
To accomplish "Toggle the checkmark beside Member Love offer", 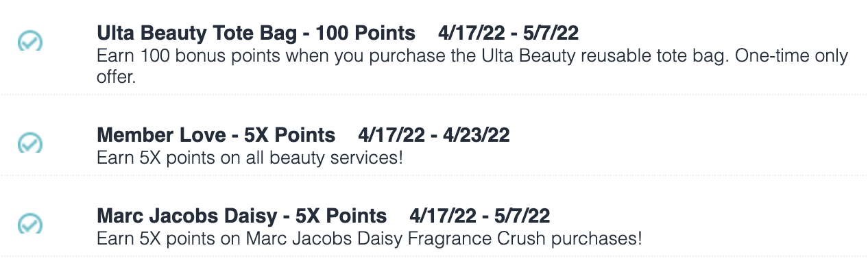I will [x=29, y=142].
